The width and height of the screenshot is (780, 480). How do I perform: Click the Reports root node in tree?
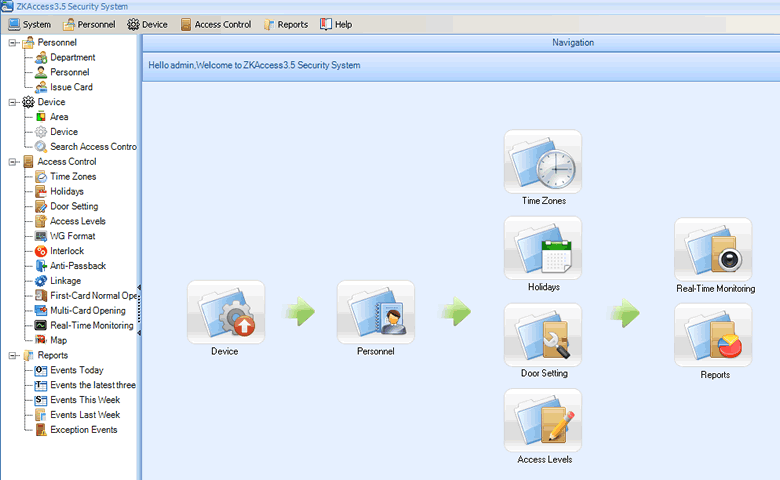45,356
